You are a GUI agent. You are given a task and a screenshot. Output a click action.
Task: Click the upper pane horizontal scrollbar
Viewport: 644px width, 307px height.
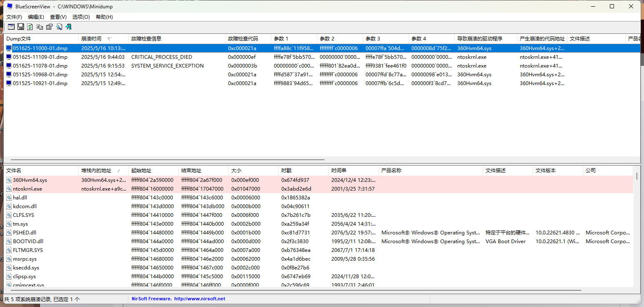pos(167,160)
